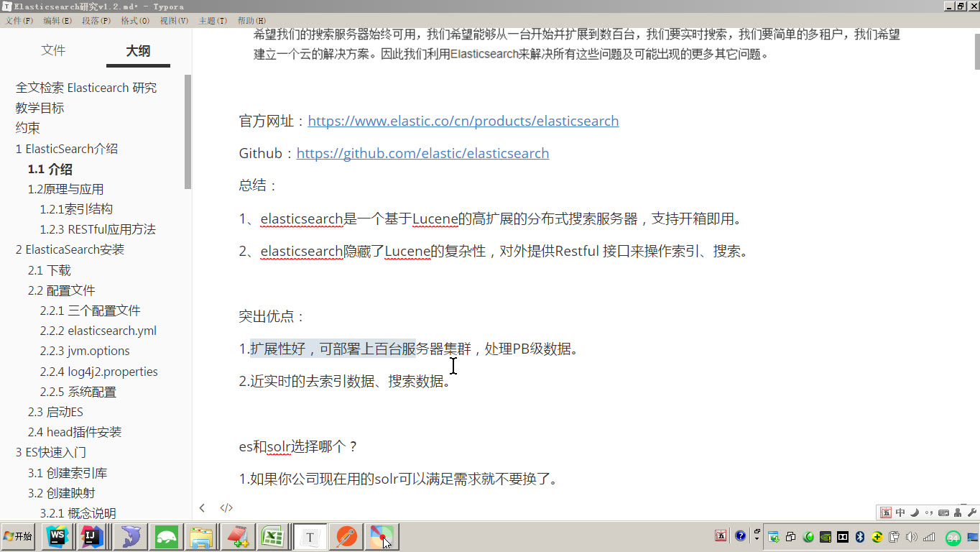Open the elastic.co official website link
980x552 pixels.
click(463, 121)
